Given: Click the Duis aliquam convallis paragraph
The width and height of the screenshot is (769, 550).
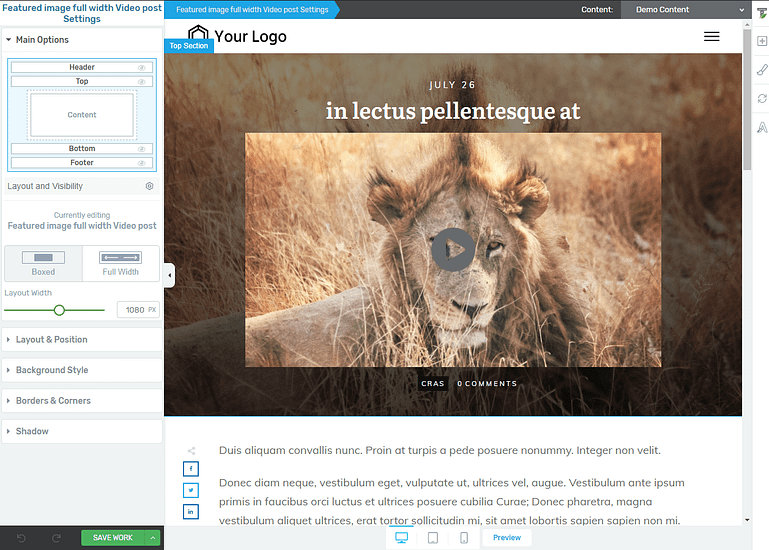Looking at the screenshot, I should click(x=440, y=450).
